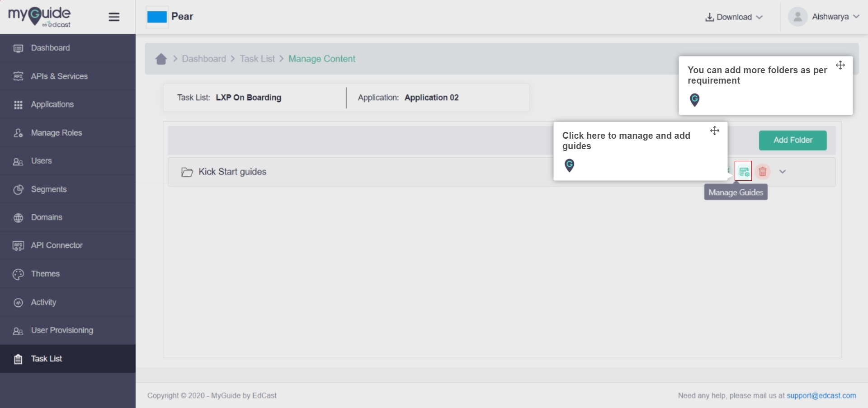Open Dashboard in the sidebar

pyautogui.click(x=68, y=48)
